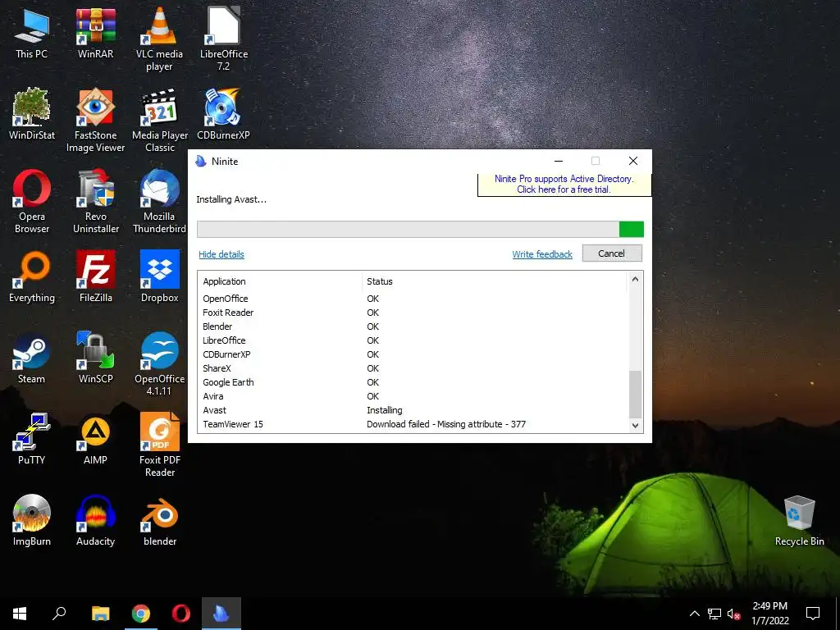Click the Status column header
The image size is (840, 630).
[x=495, y=281]
